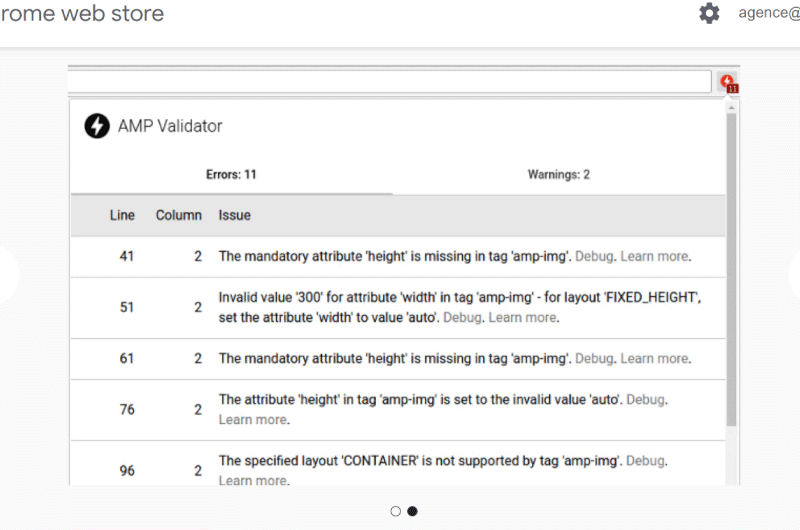Click the Column header label

[179, 215]
